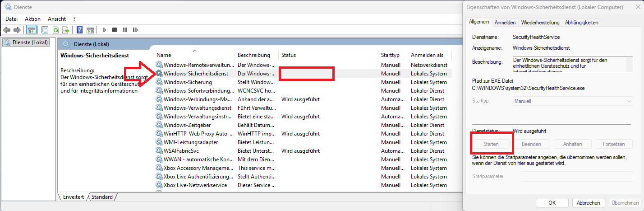Click the gear icon of Windows-Zeitgeber
The width and height of the screenshot is (644, 211).
click(x=159, y=125)
